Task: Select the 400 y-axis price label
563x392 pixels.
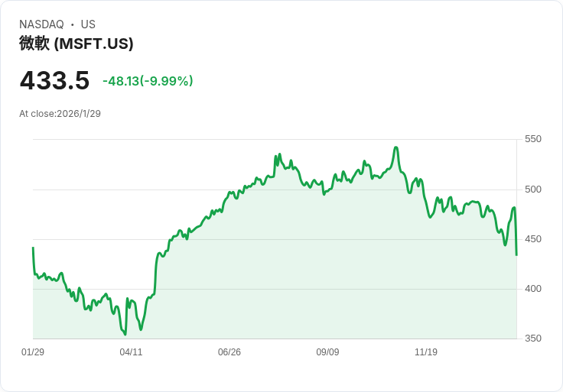Action: coord(533,289)
